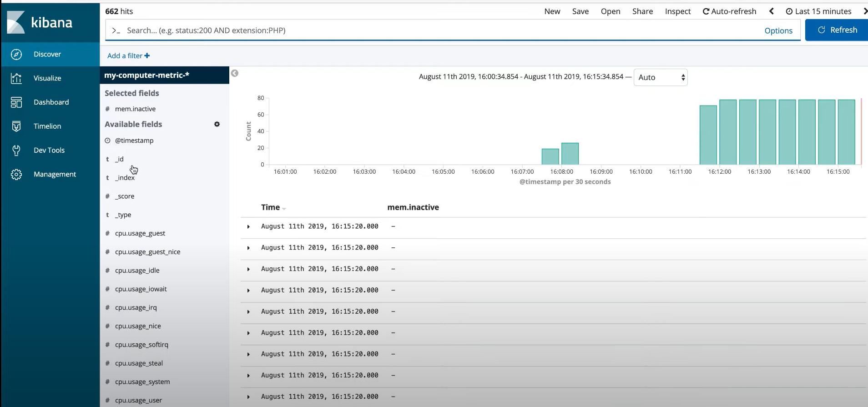The image size is (868, 407).
Task: Select the cpu.usage_guest_nice field
Action: [x=148, y=252]
